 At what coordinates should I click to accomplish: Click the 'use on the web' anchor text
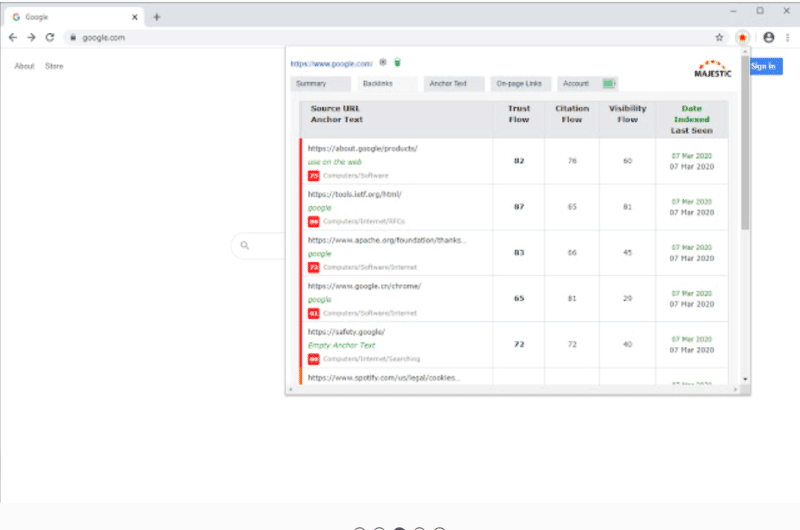pos(335,162)
